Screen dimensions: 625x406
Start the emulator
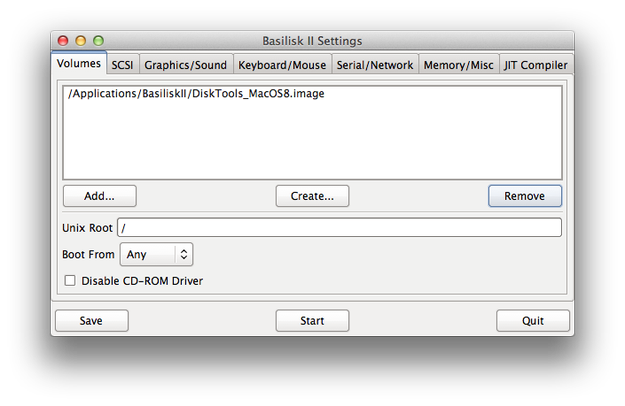tap(312, 321)
